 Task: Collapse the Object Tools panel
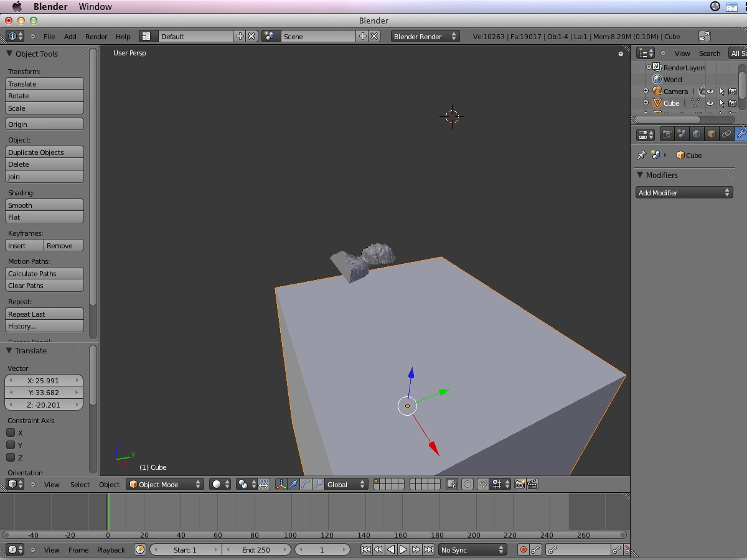pyautogui.click(x=10, y=54)
